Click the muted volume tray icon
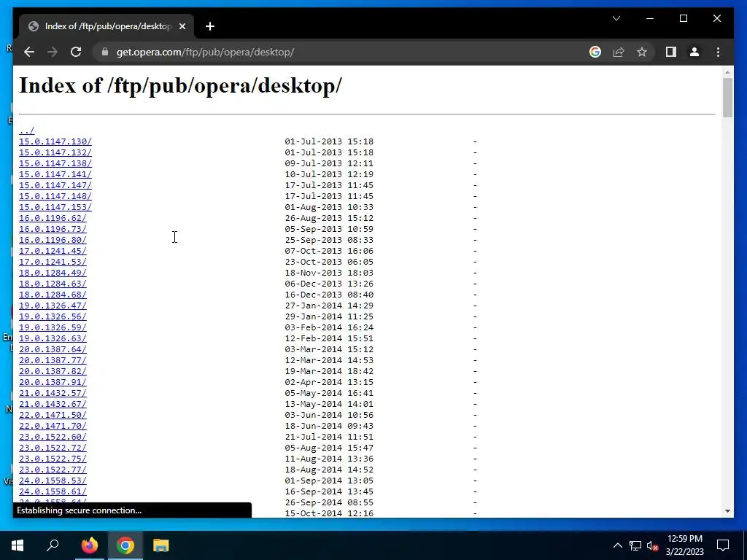The image size is (747, 560). pyautogui.click(x=653, y=545)
